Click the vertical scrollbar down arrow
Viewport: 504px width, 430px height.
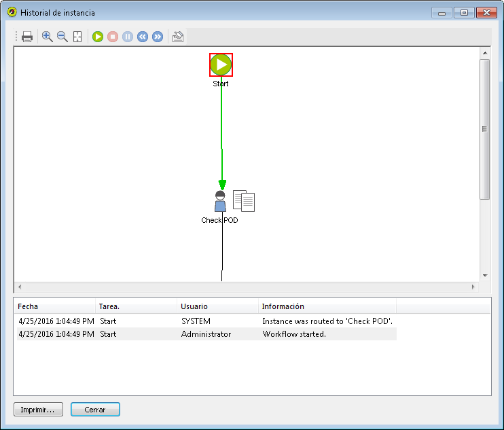click(485, 275)
